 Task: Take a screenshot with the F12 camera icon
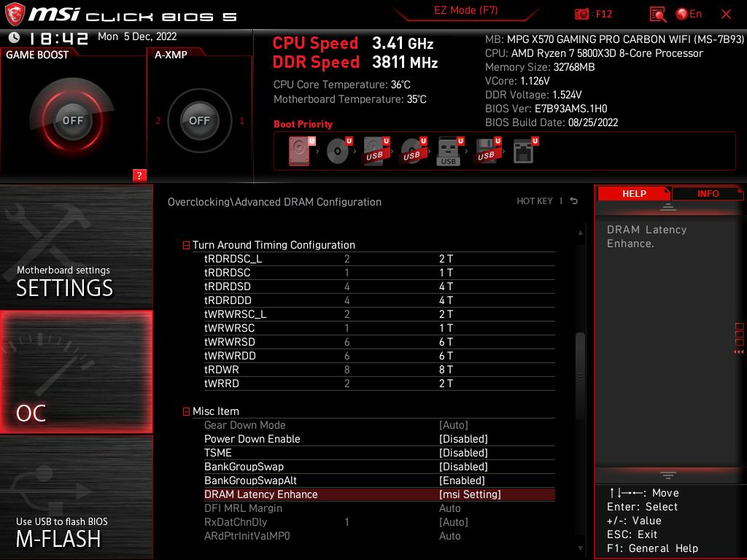point(581,15)
